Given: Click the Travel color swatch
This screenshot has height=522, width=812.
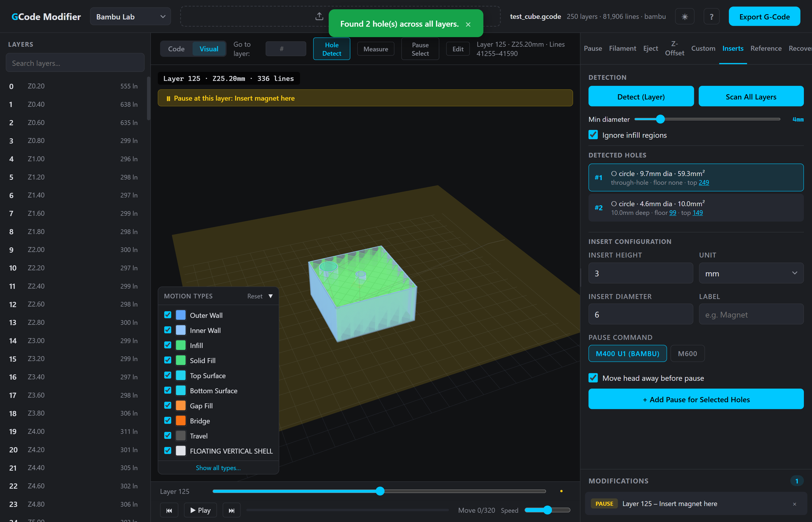Looking at the screenshot, I should 181,436.
